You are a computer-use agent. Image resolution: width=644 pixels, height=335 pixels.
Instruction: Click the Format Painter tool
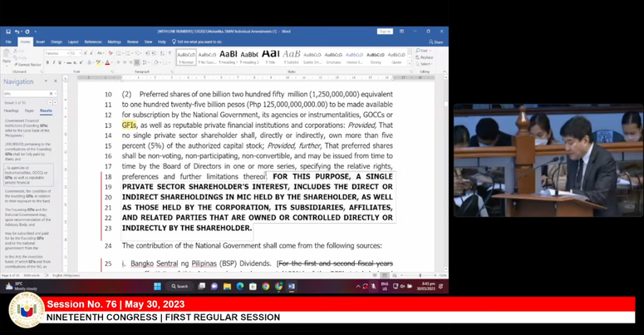28,65
